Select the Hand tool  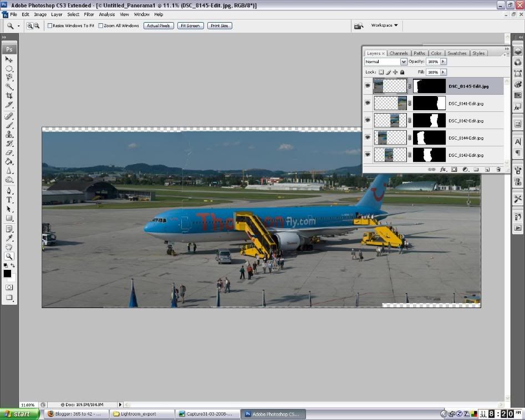9,247
